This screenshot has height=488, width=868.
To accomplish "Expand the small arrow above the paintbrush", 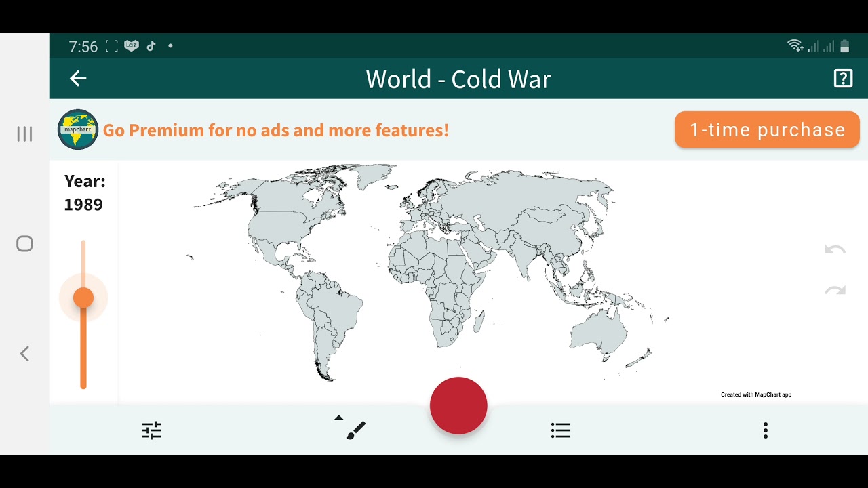I will tap(339, 418).
